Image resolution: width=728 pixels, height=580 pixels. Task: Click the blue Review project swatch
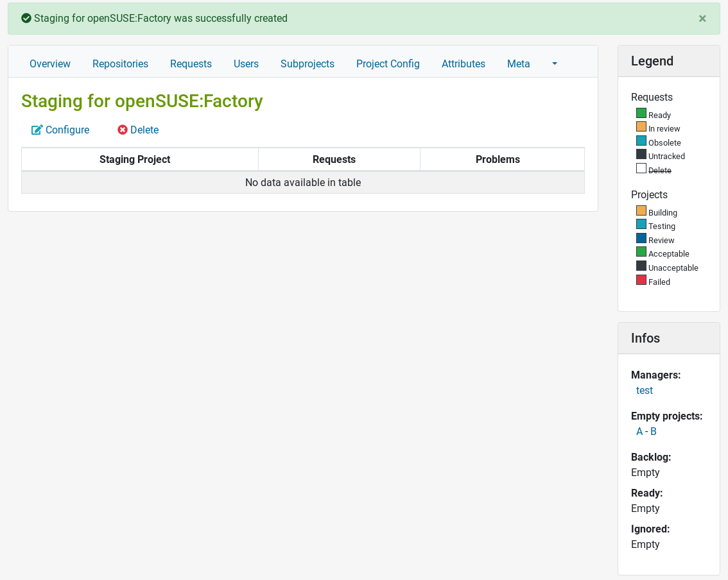click(x=641, y=238)
